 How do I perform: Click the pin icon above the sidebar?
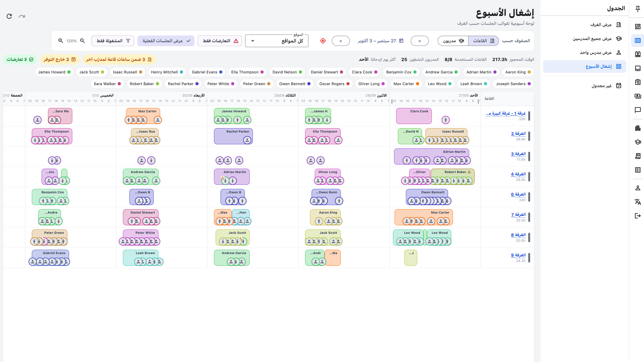pyautogui.click(x=638, y=9)
